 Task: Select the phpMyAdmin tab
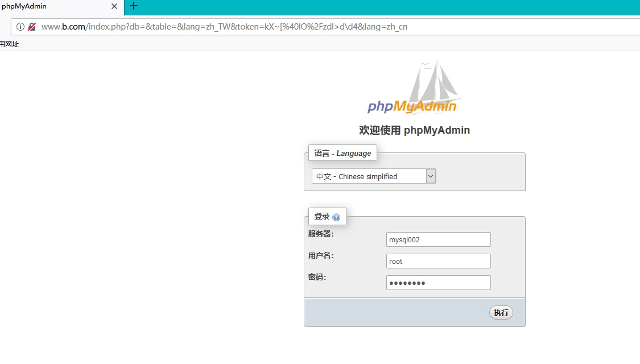[x=61, y=7]
